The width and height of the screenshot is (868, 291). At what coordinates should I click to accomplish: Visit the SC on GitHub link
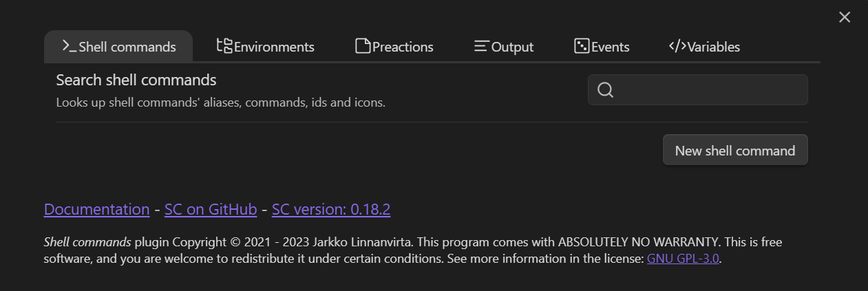click(211, 209)
